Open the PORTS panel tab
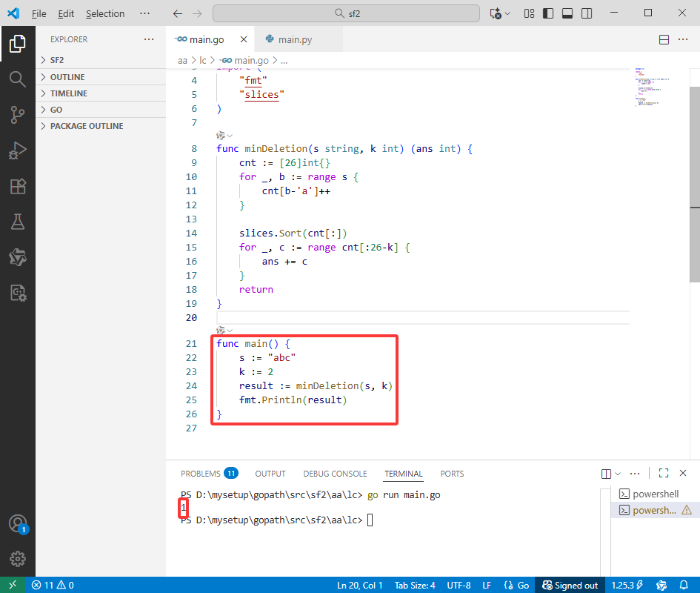This screenshot has height=593, width=700. click(452, 474)
